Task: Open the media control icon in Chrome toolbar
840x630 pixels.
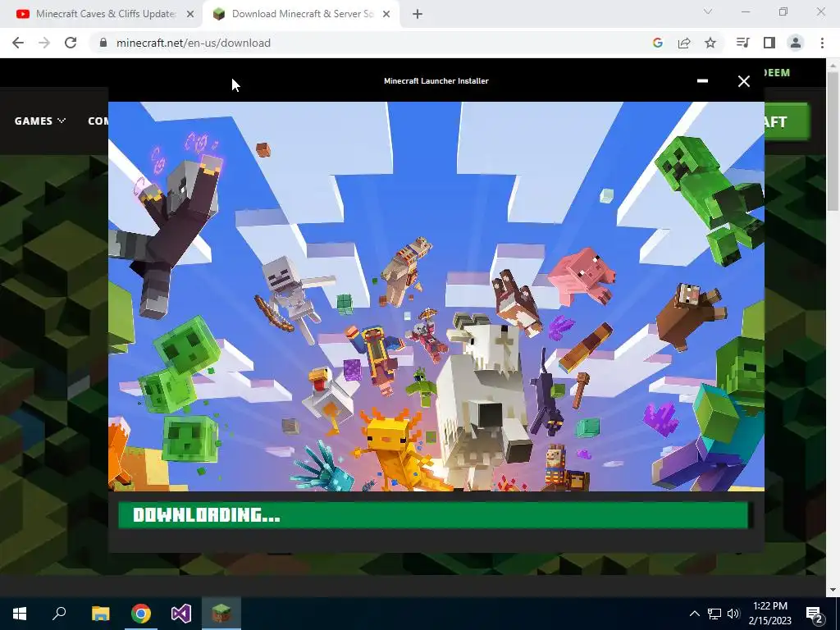Action: 742,43
